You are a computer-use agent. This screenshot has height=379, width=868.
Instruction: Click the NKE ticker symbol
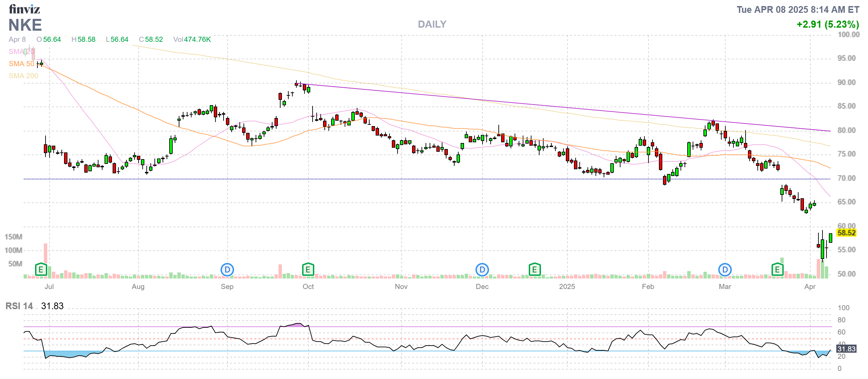click(25, 25)
